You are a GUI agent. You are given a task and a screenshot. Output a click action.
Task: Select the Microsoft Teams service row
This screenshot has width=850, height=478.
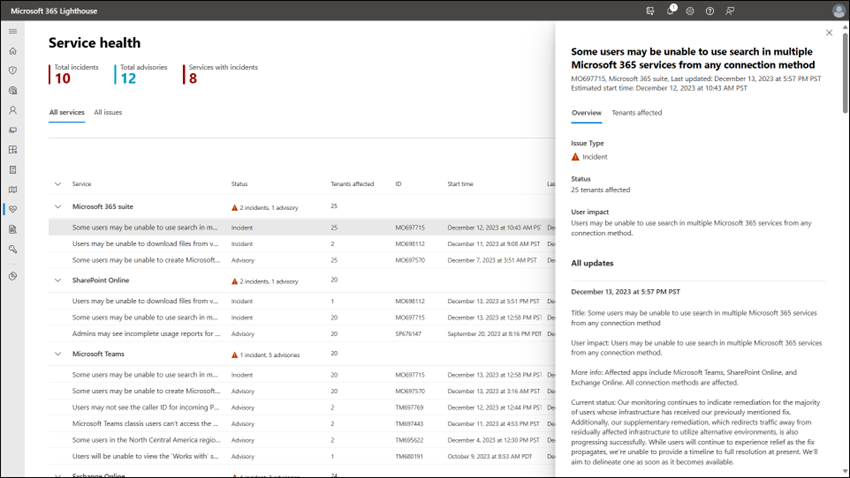[x=302, y=354]
